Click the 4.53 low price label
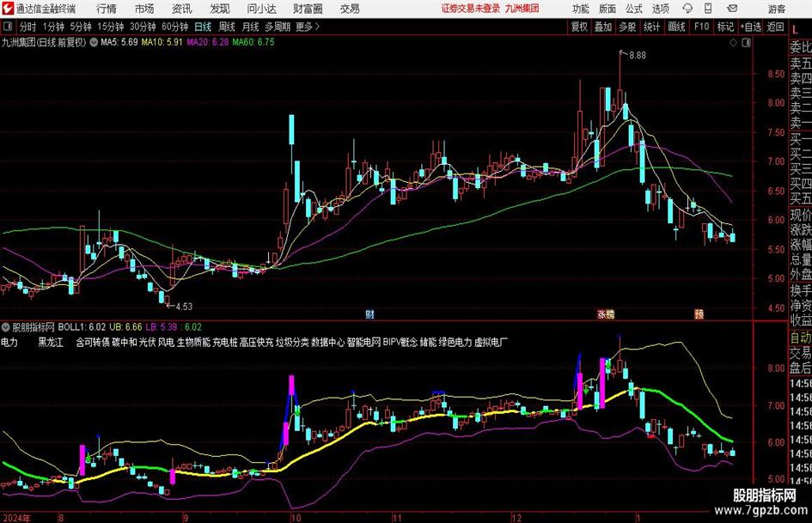 tap(184, 307)
